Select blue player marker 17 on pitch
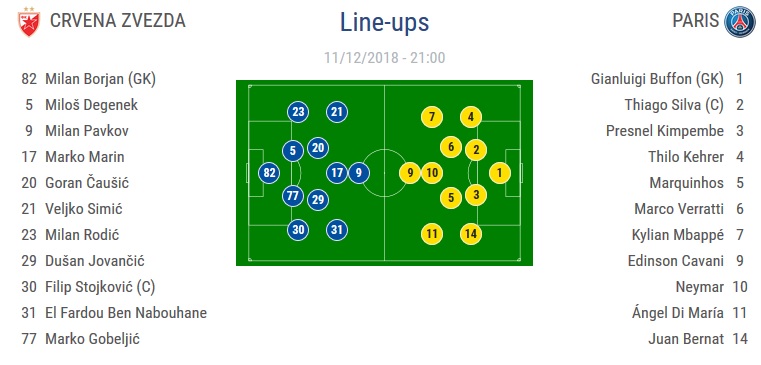Viewport: 761px width, 365px height. click(337, 173)
